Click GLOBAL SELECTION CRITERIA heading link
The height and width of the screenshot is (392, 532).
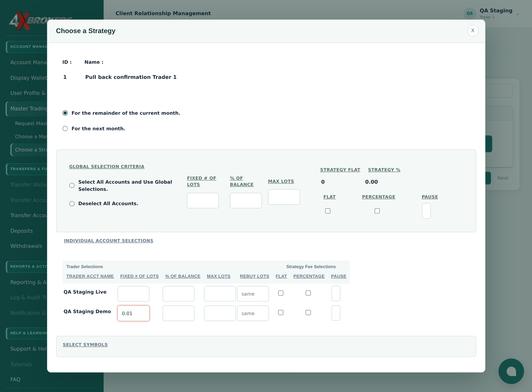(107, 167)
